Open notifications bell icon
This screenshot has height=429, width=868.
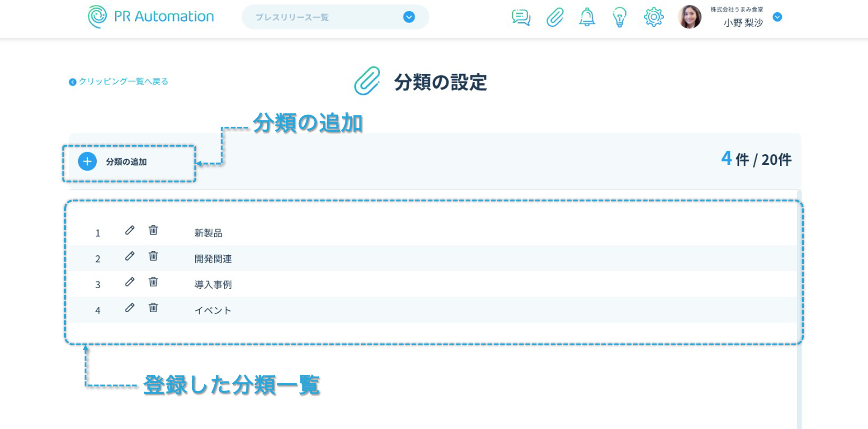pyautogui.click(x=587, y=18)
